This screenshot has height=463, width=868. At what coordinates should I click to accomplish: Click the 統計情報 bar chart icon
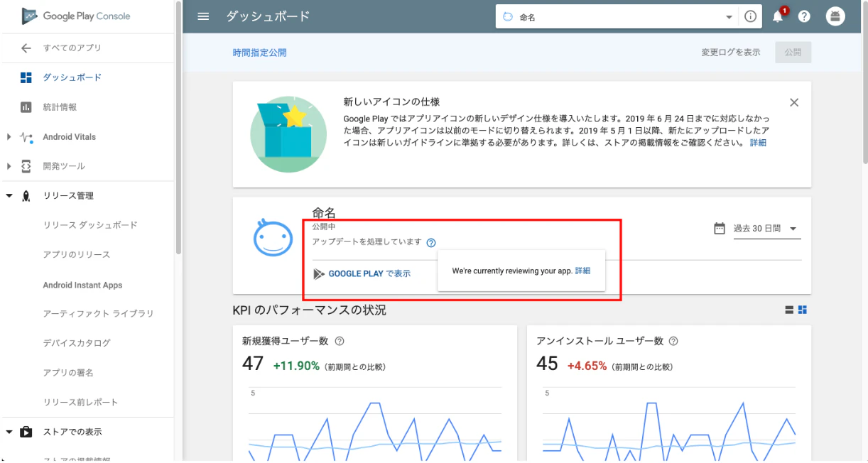26,107
